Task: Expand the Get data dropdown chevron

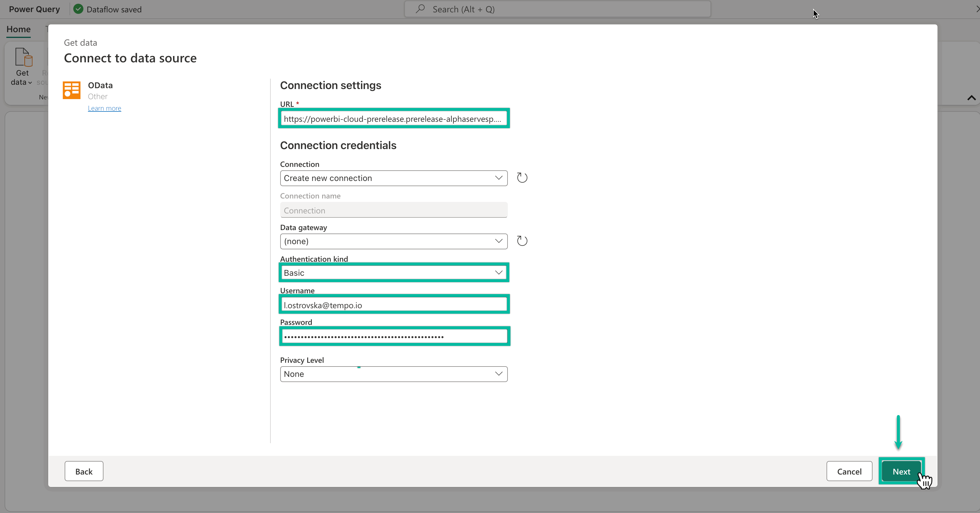Action: 30,83
